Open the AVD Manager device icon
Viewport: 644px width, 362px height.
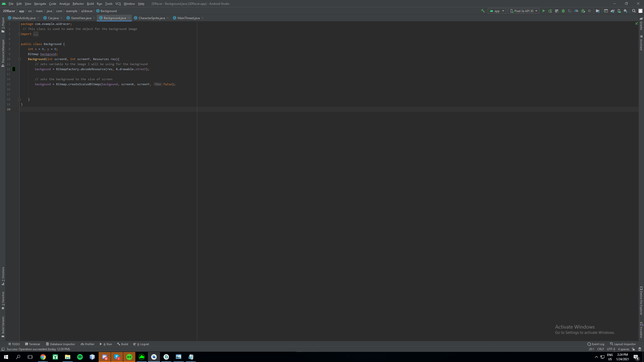(x=619, y=11)
